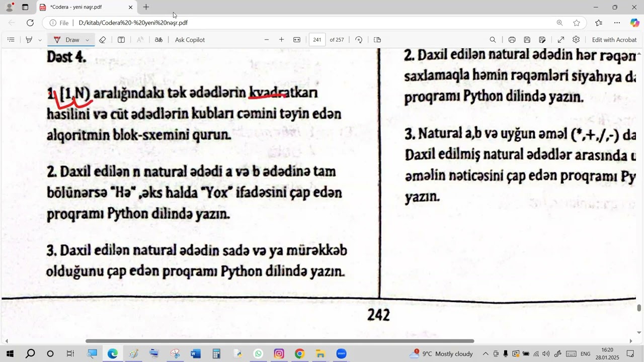Expand the Highlight tool color options

[40, 40]
